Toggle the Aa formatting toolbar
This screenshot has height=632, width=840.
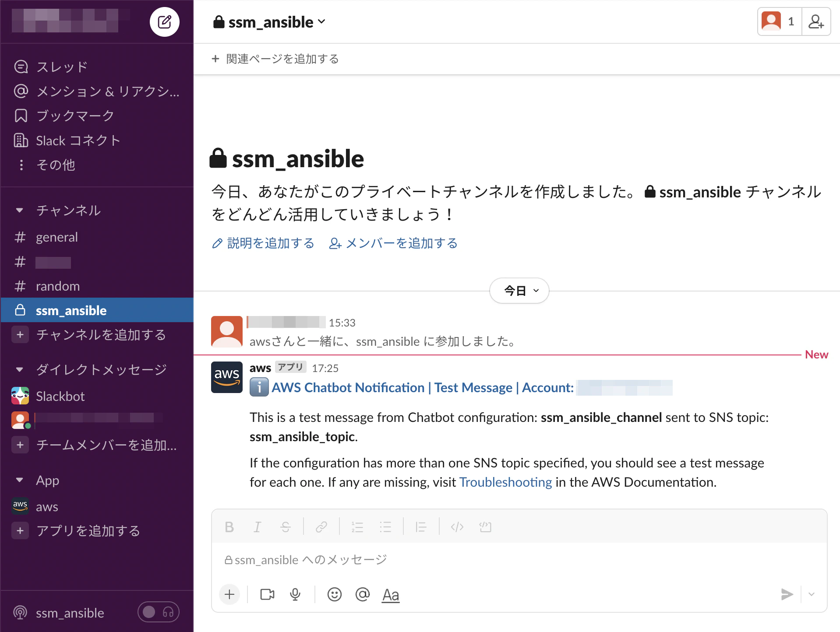(391, 595)
